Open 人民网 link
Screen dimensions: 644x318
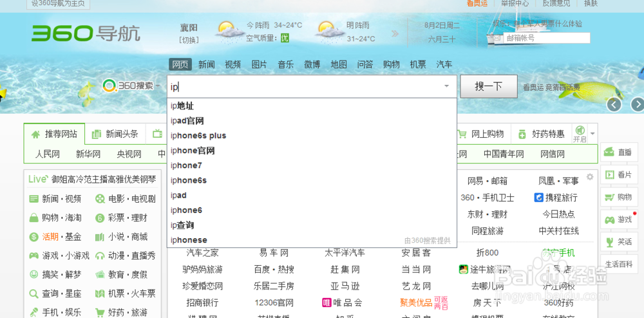(x=48, y=154)
